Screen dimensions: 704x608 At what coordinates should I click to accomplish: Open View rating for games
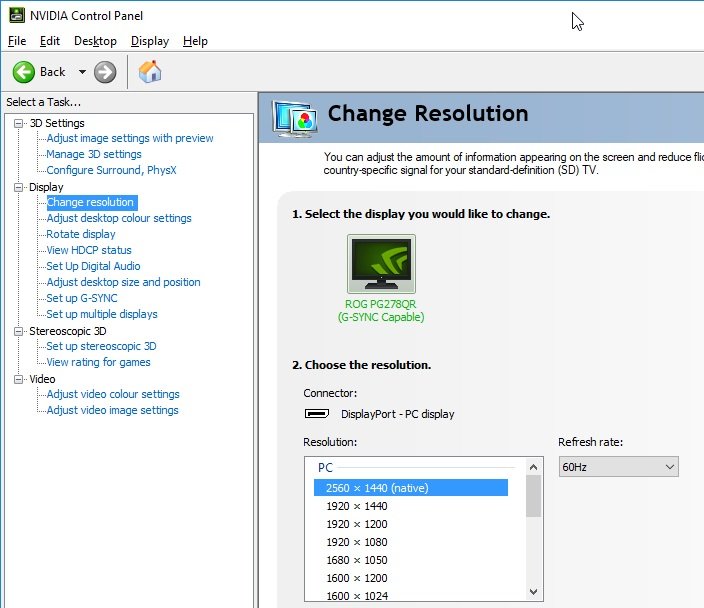coord(98,362)
